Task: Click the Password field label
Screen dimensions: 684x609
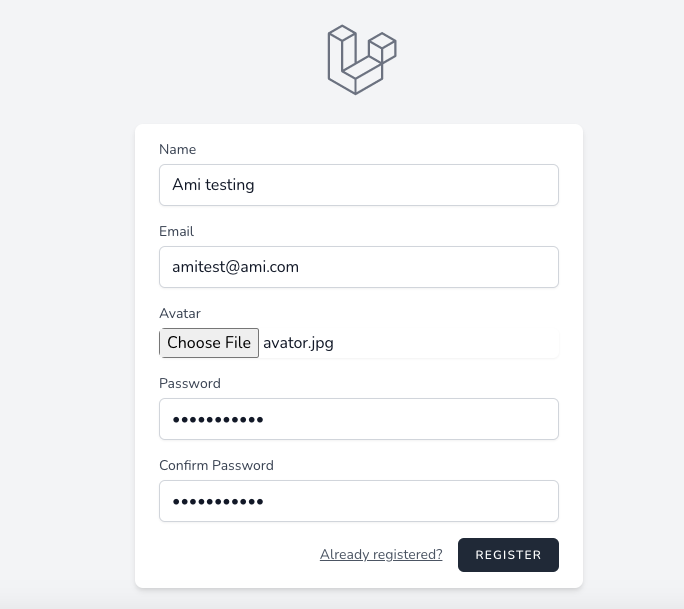Action: pos(190,383)
